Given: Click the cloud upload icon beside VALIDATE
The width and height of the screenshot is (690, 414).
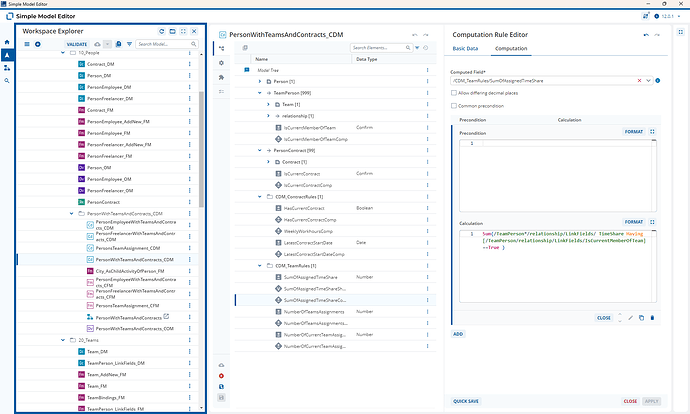Looking at the screenshot, I should click(97, 44).
